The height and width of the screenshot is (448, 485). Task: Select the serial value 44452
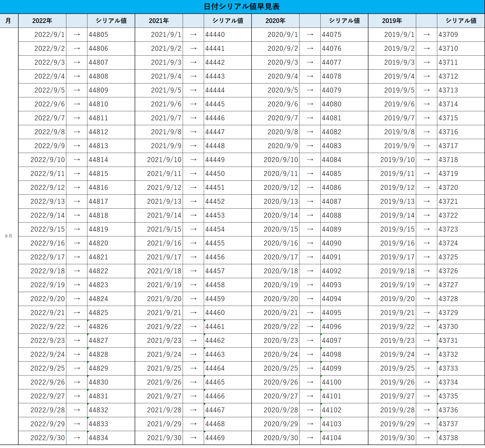(x=228, y=201)
